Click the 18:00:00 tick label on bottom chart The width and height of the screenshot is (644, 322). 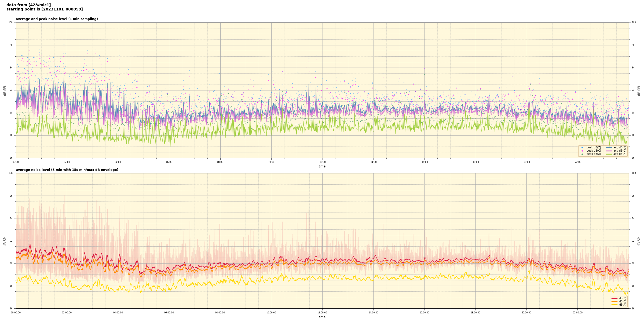475,313
